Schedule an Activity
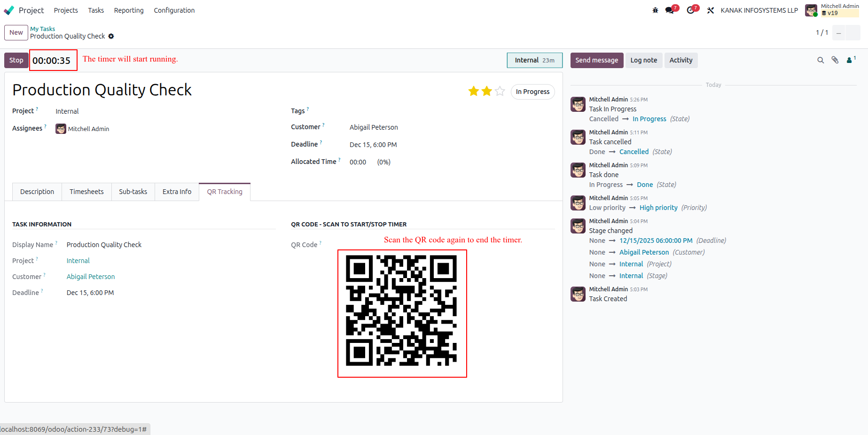 (x=681, y=60)
